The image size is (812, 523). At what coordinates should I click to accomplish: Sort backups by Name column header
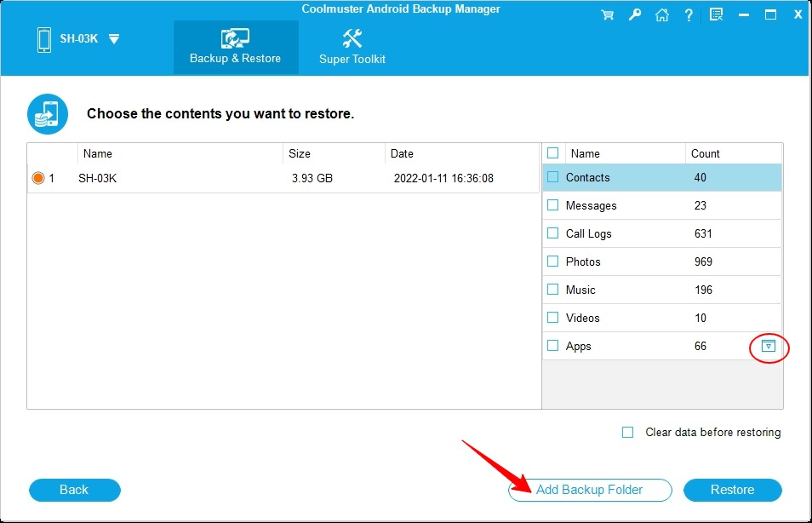click(x=180, y=153)
